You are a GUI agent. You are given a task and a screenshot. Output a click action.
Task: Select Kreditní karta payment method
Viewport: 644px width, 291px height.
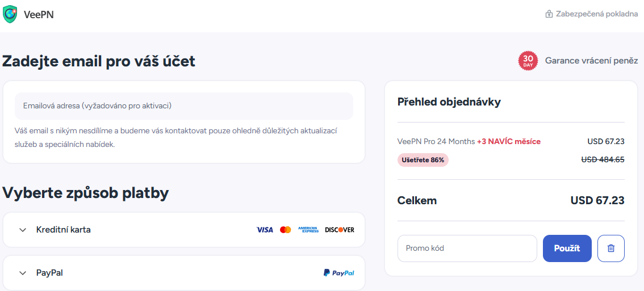64,230
